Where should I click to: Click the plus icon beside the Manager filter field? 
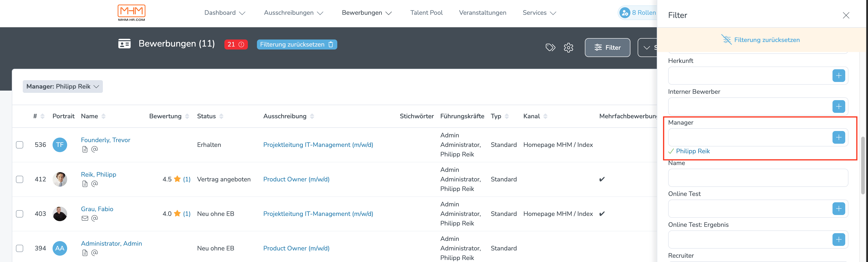pyautogui.click(x=839, y=137)
